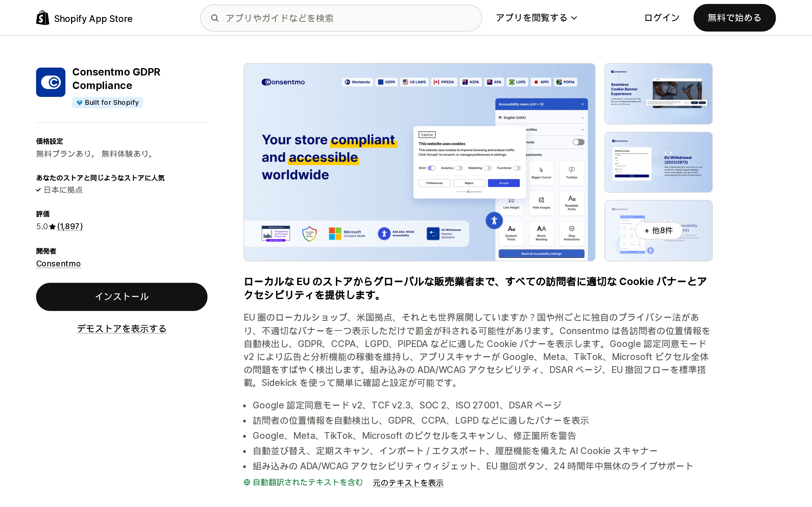The width and height of the screenshot is (812, 507).
Task: Open the Seamless Cookie Banner Experience thumbnail
Action: [x=658, y=94]
